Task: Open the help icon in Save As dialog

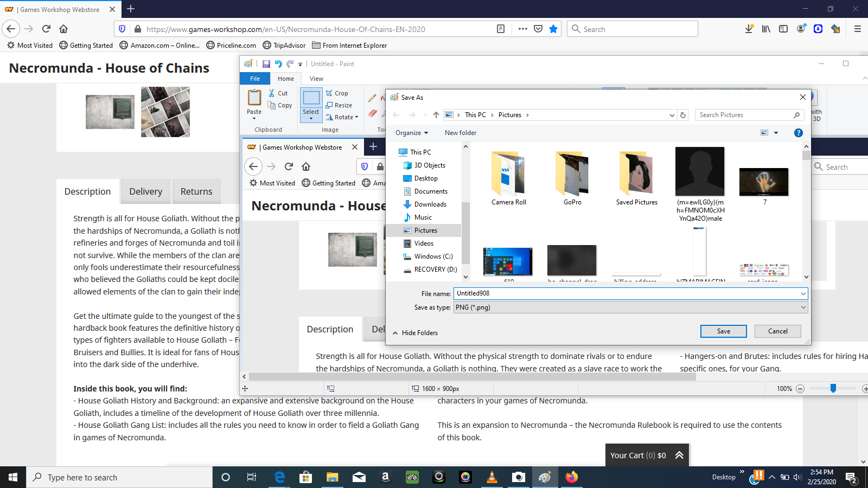Action: (799, 133)
